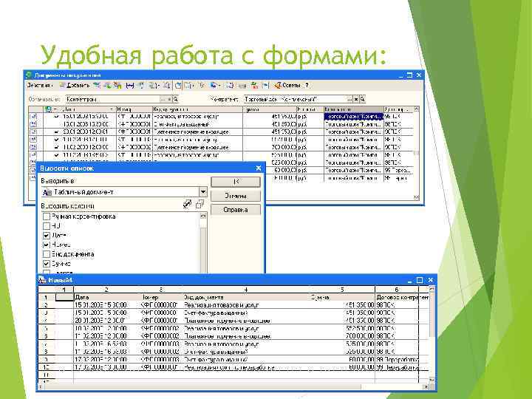Click the OK button in the list output dialog

(236, 182)
